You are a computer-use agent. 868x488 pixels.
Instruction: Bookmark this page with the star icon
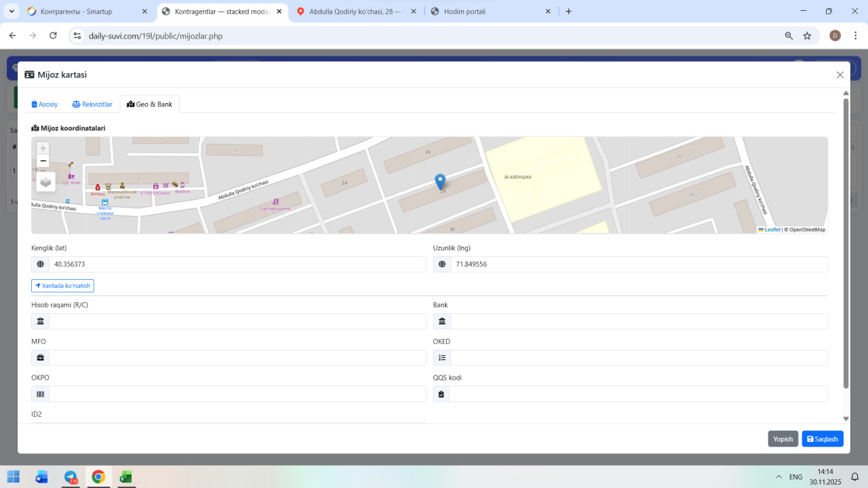point(807,36)
